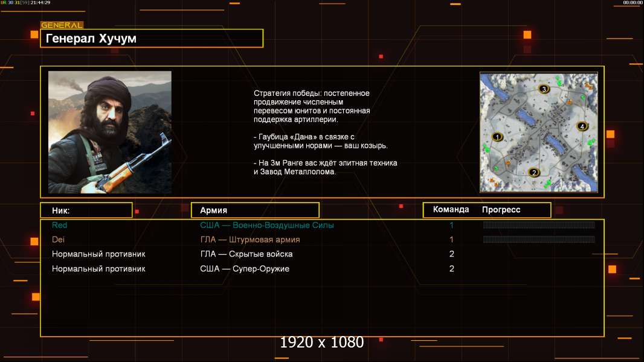The width and height of the screenshot is (644, 362).
Task: Click the Стратегия победы description paragraph
Action: pyautogui.click(x=312, y=106)
